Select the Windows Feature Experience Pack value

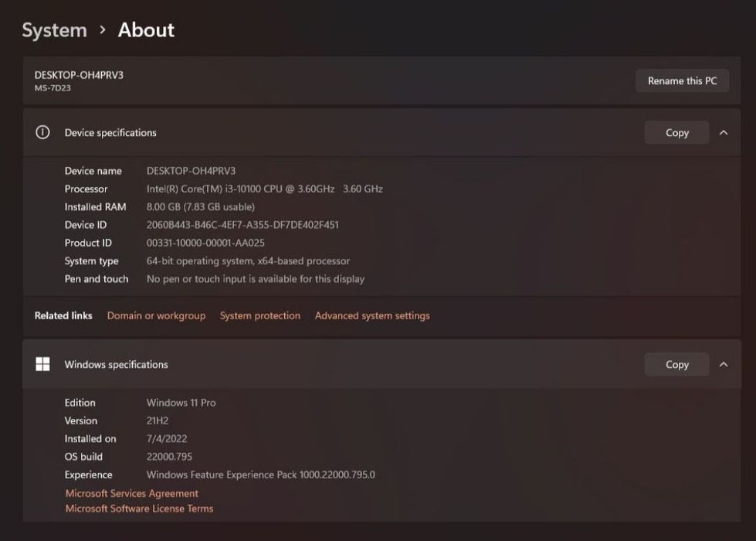coord(261,475)
